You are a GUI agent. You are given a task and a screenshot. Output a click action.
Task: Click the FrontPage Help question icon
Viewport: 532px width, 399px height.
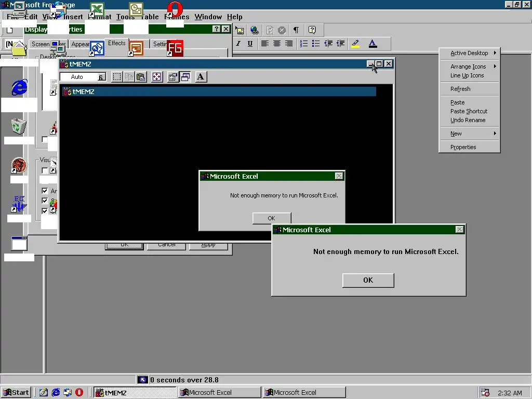click(x=312, y=31)
